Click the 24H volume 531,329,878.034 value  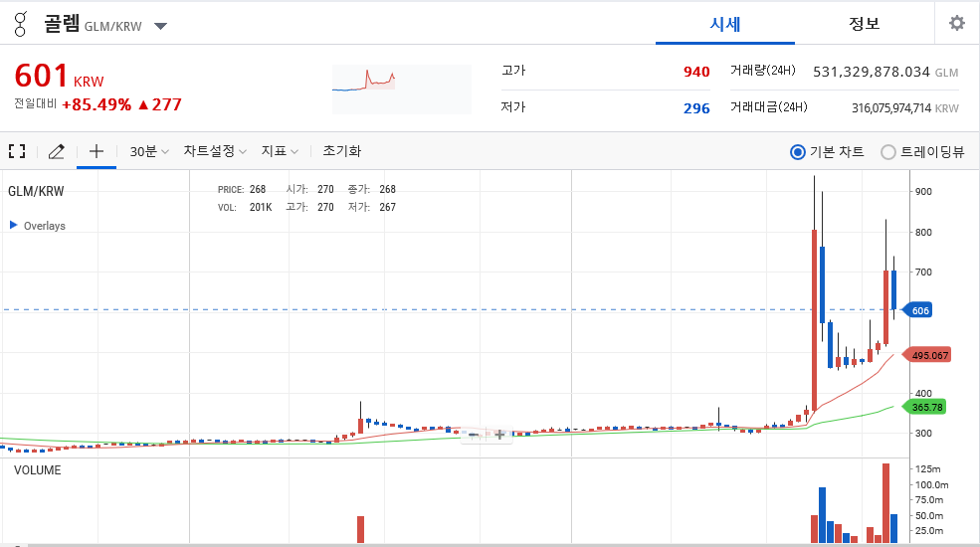[x=872, y=72]
